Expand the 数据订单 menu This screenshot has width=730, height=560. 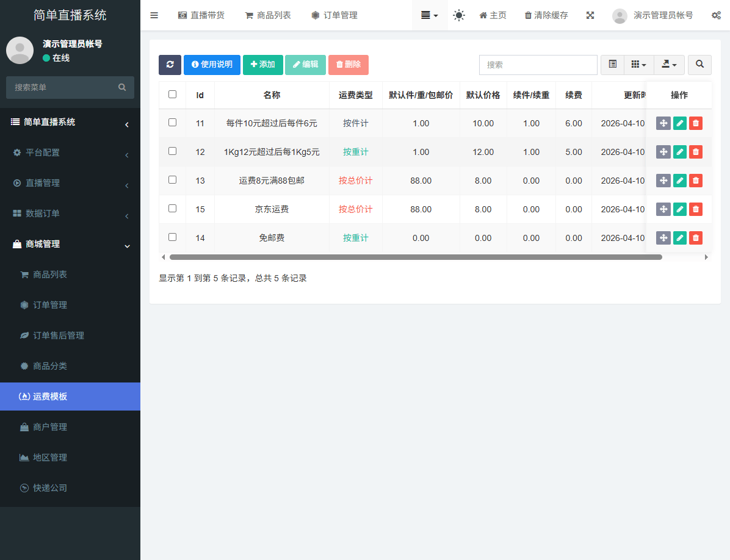pyautogui.click(x=70, y=214)
